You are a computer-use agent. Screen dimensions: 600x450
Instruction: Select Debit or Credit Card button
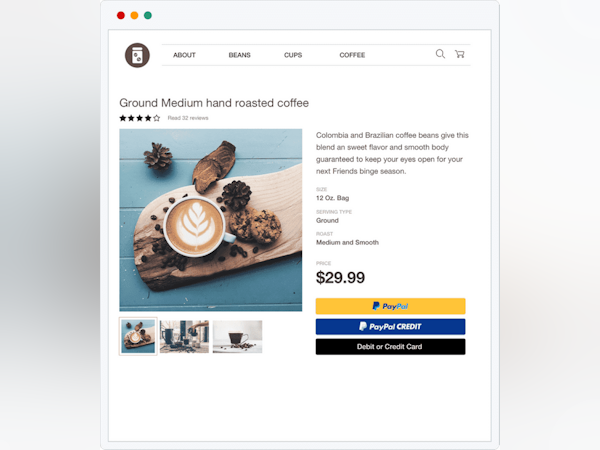coord(390,347)
